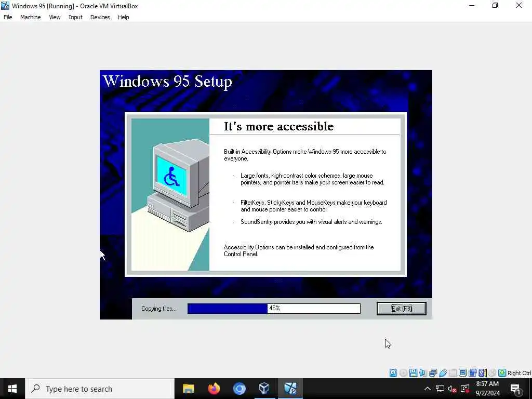Click the 'SoundSentry provides you with visual alerts' line

[x=311, y=221]
